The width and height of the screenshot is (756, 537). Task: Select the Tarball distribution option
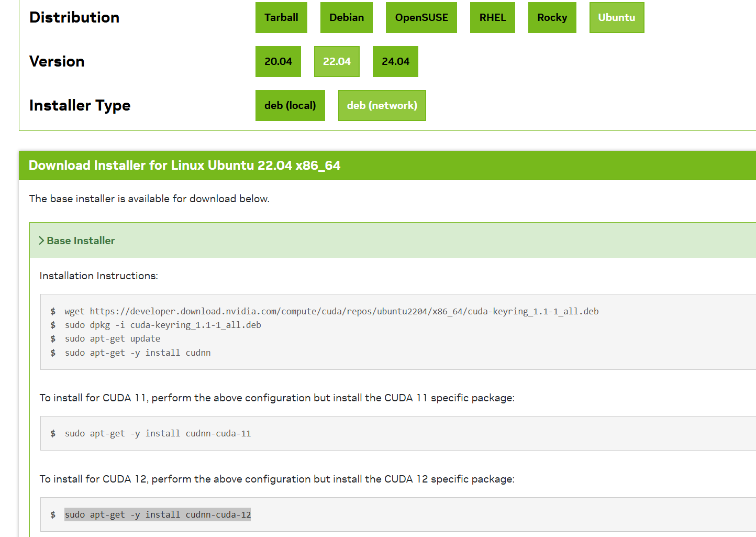tap(281, 17)
